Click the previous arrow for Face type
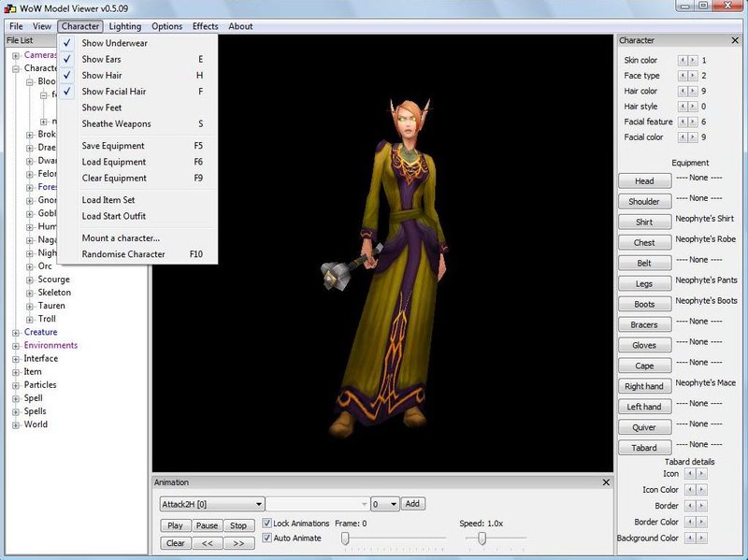 pos(683,76)
